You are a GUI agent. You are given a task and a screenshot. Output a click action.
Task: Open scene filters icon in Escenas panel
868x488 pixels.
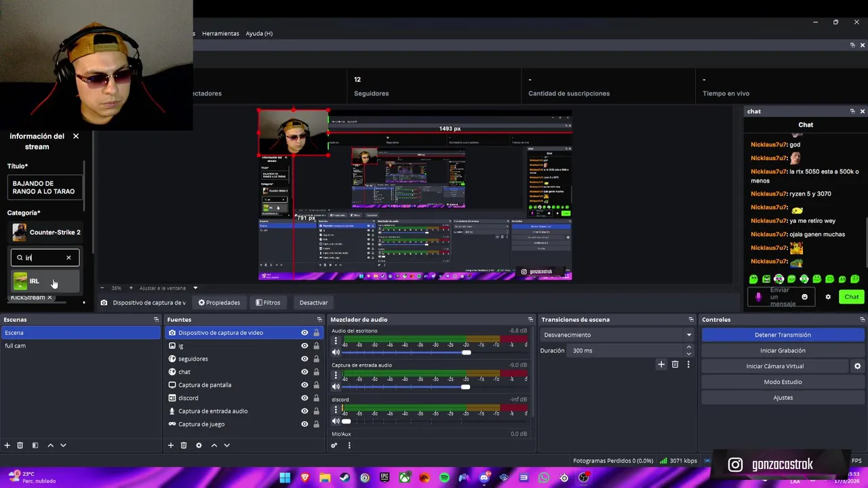click(35, 445)
